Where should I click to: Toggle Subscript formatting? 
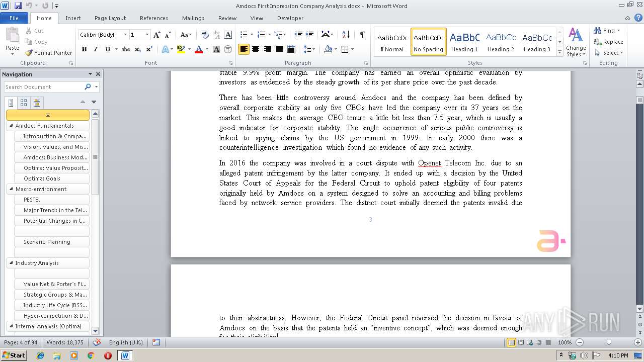138,49
